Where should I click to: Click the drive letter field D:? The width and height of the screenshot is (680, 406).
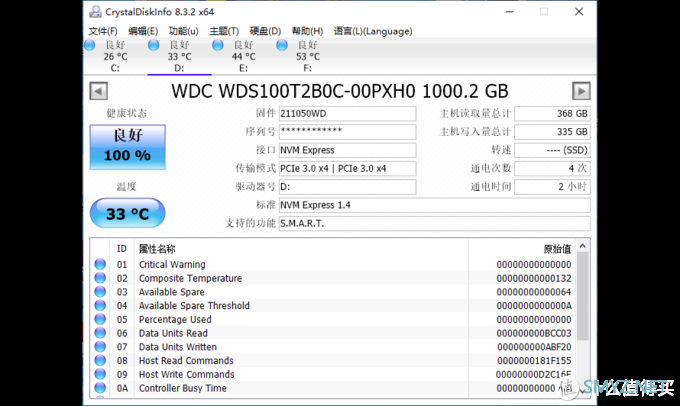coord(347,187)
